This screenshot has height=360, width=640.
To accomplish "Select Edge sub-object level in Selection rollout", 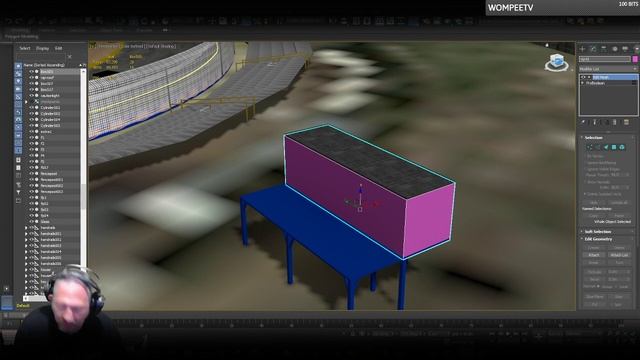I will click(x=598, y=147).
